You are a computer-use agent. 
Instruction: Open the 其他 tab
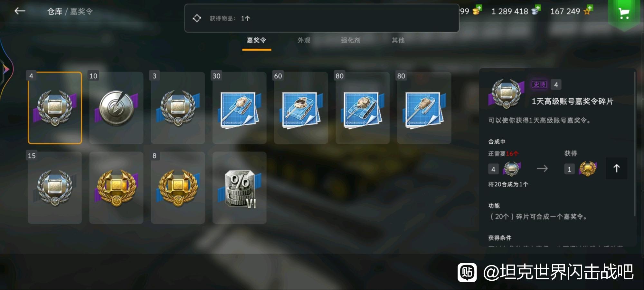tap(398, 40)
